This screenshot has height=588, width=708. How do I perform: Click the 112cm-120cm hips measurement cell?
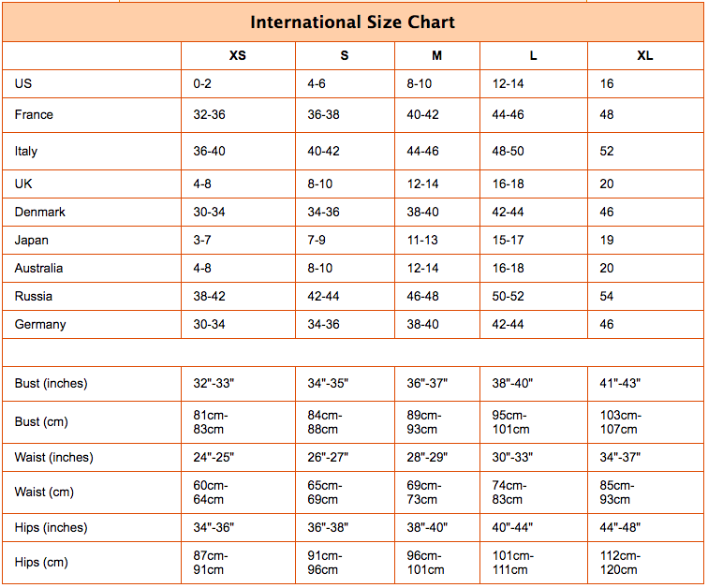point(619,563)
